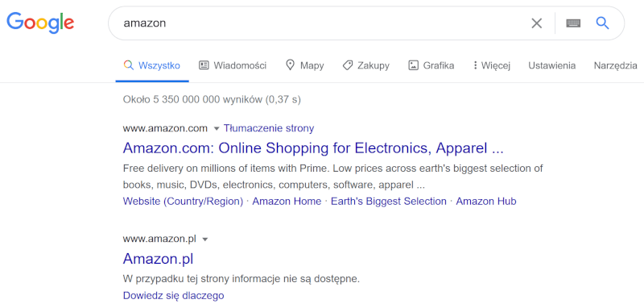The width and height of the screenshot is (644, 308).
Task: Open Earth's Biggest Selection sitelink
Action: point(389,202)
